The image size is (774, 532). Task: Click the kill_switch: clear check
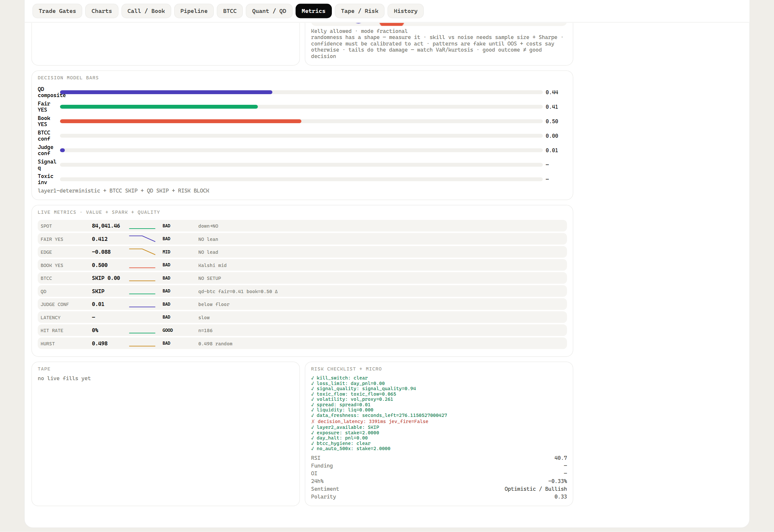(339, 378)
